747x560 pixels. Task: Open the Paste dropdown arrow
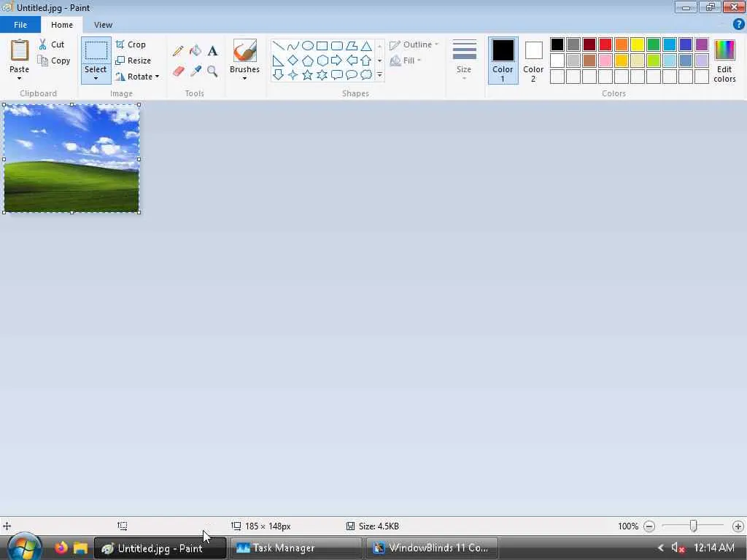tap(19, 79)
